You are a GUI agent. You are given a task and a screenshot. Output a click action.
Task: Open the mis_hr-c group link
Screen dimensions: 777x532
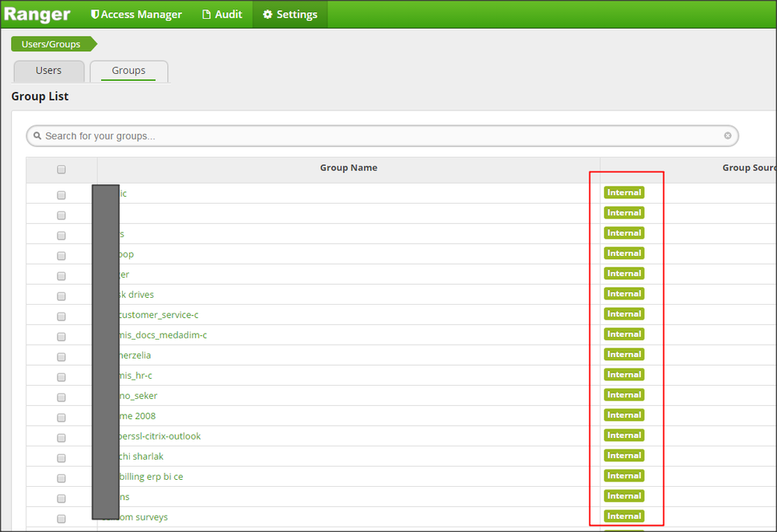click(135, 376)
